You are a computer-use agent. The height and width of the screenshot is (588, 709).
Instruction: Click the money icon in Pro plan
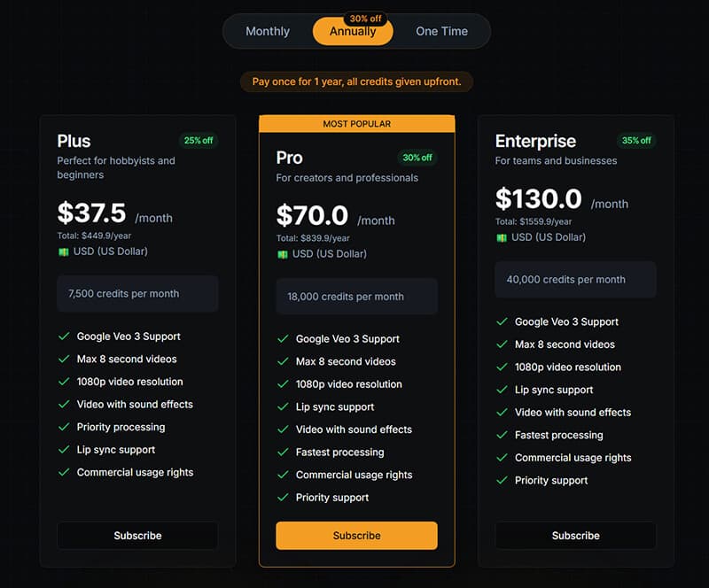(x=282, y=254)
